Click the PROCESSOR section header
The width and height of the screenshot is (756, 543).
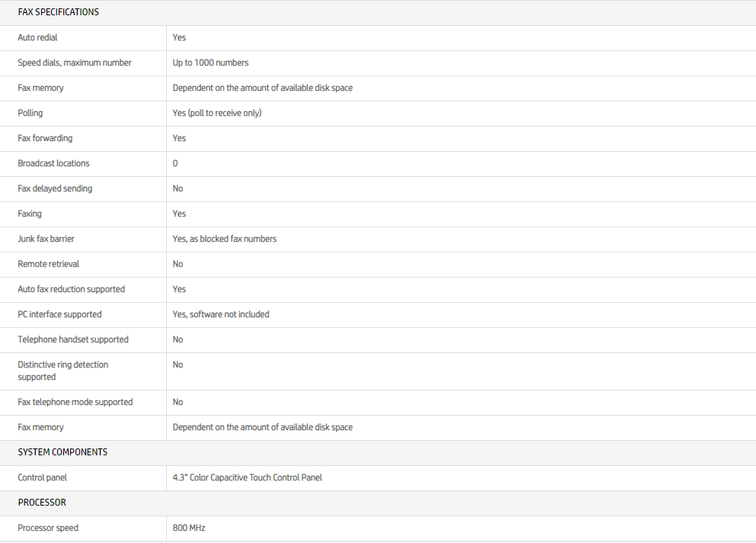coord(42,503)
